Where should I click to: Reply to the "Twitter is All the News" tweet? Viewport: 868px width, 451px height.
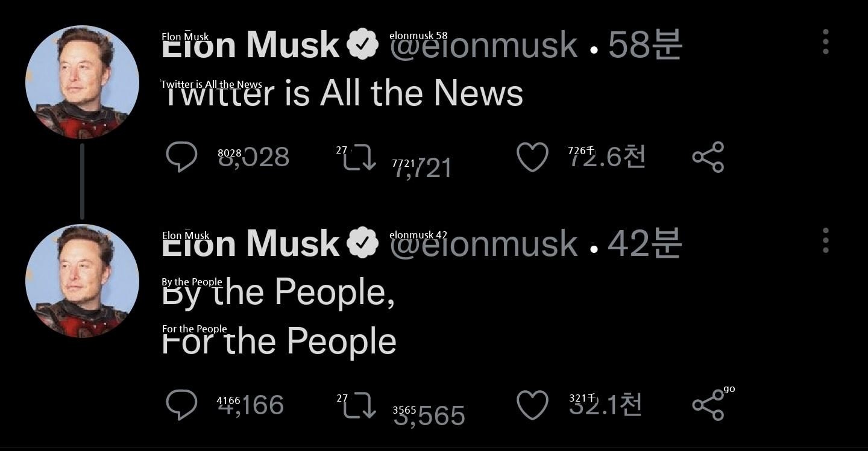pos(181,157)
